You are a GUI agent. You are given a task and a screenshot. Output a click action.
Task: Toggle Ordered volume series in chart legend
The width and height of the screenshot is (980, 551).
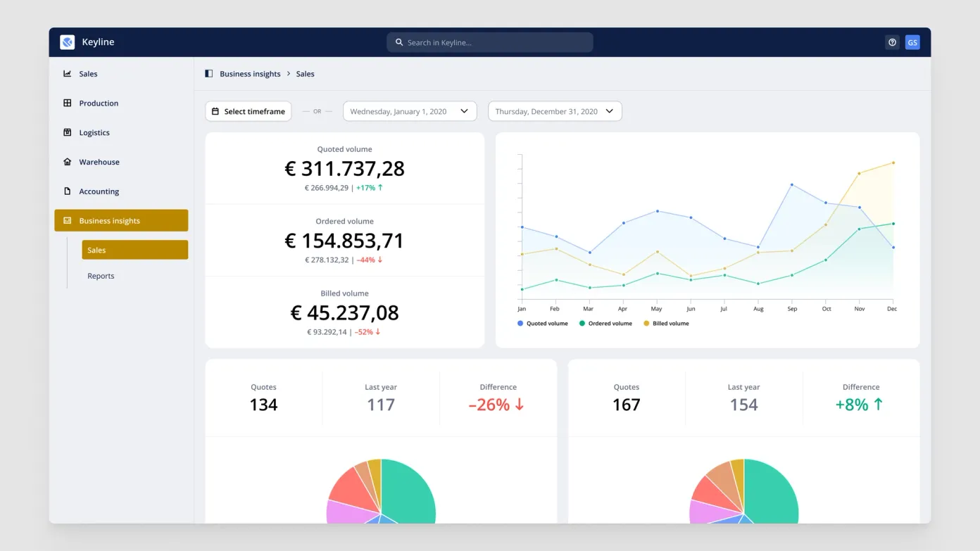(x=605, y=324)
